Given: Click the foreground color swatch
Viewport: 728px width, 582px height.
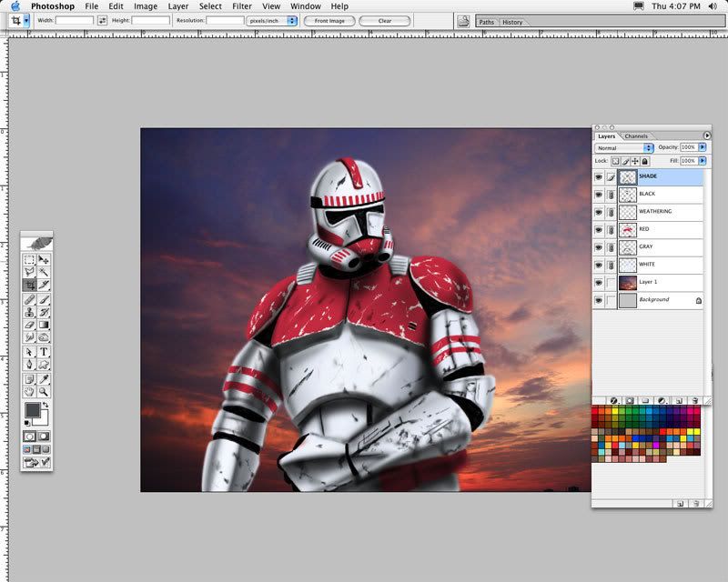Looking at the screenshot, I should [x=32, y=409].
